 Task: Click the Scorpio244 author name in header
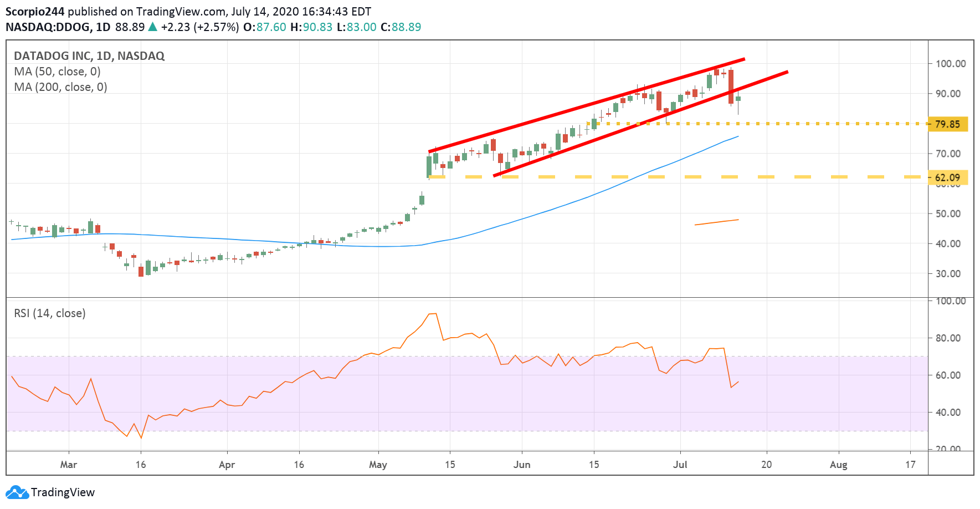(x=35, y=12)
